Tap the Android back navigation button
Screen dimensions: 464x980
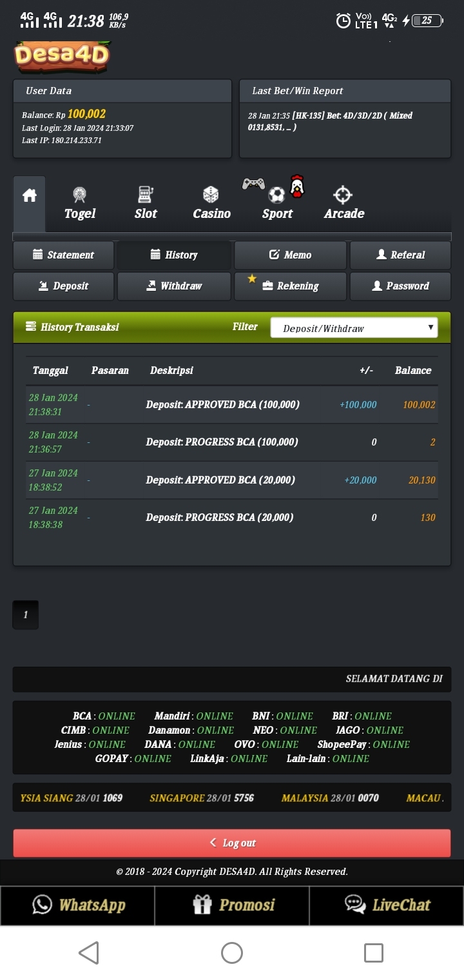89,952
